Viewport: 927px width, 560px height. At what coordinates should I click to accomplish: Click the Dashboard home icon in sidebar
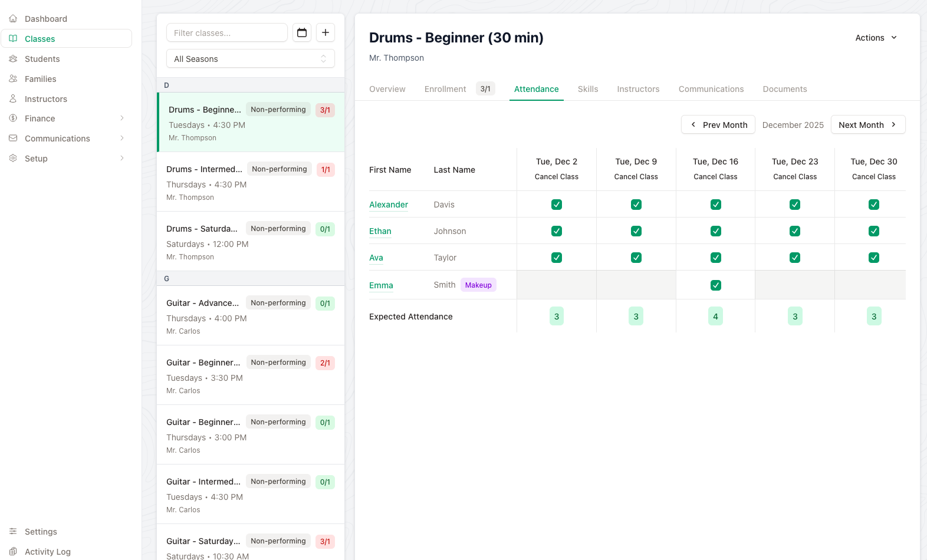click(13, 19)
